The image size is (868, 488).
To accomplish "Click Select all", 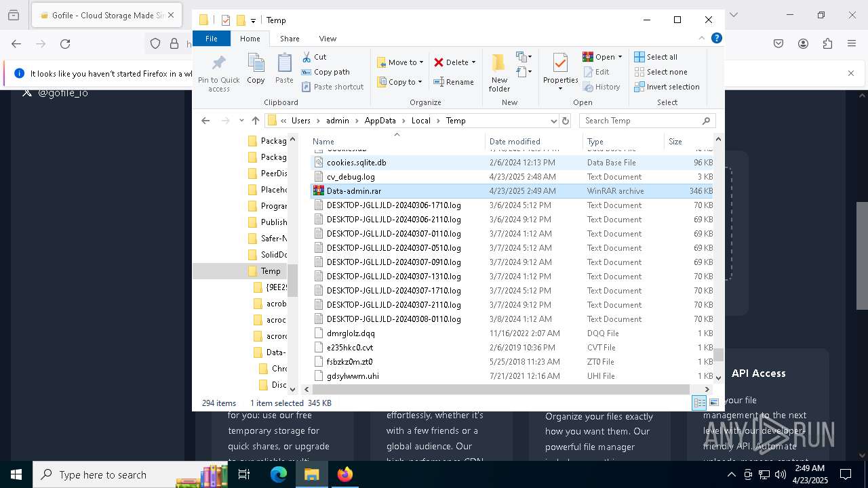I will click(656, 57).
